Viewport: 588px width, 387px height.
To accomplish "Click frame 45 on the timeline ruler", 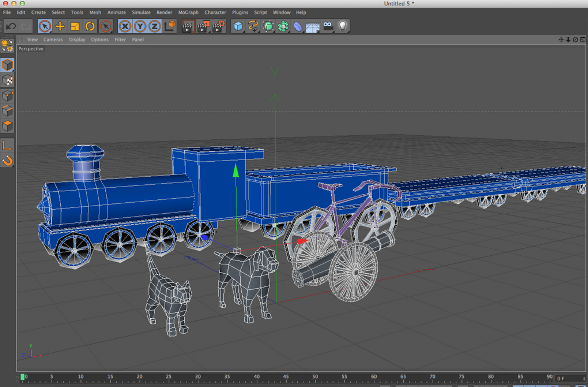I will 286,377.
